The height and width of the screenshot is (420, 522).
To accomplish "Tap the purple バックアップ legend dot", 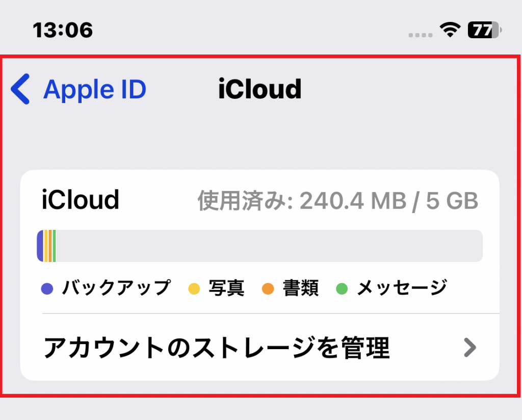I will tap(47, 288).
